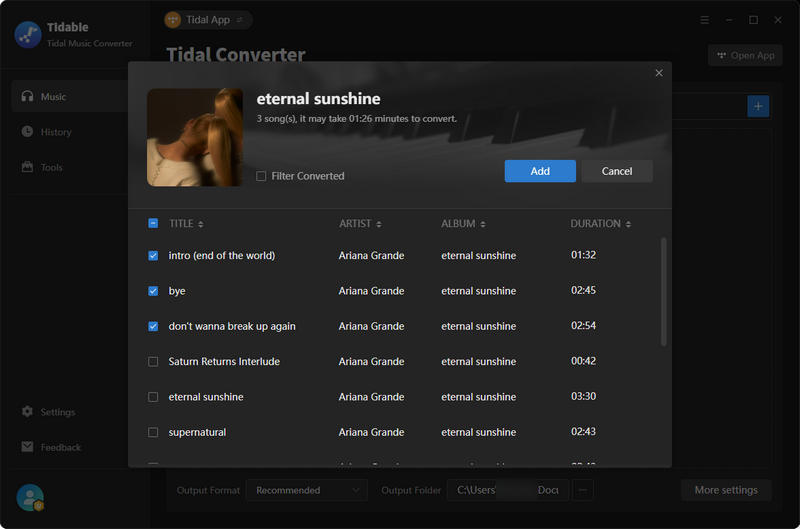The width and height of the screenshot is (800, 529).
Task: Click album name in the supernatural row
Action: [478, 432]
